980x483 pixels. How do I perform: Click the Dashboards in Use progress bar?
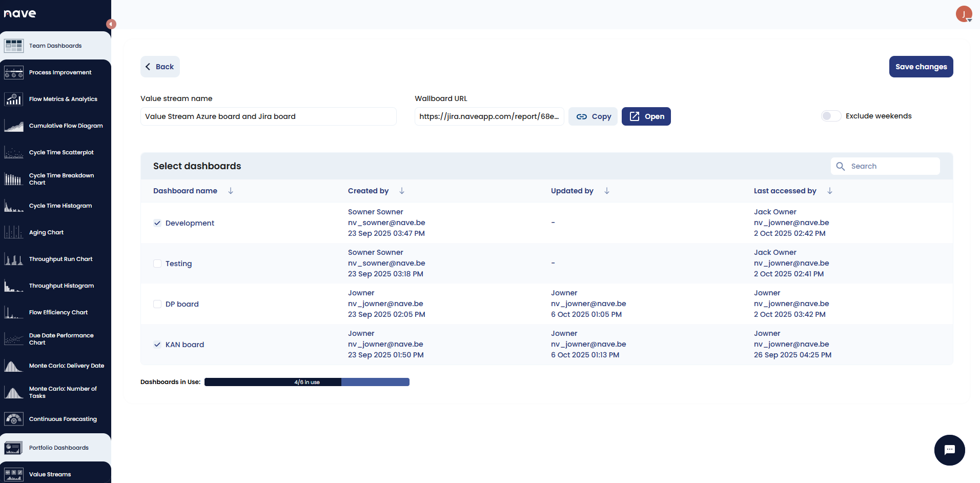[x=307, y=382]
